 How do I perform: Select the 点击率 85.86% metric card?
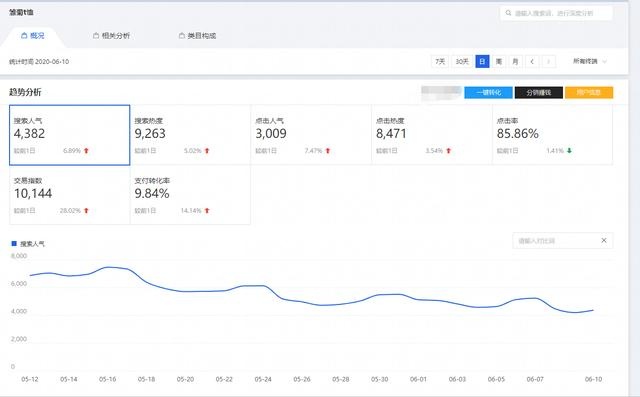coord(552,135)
